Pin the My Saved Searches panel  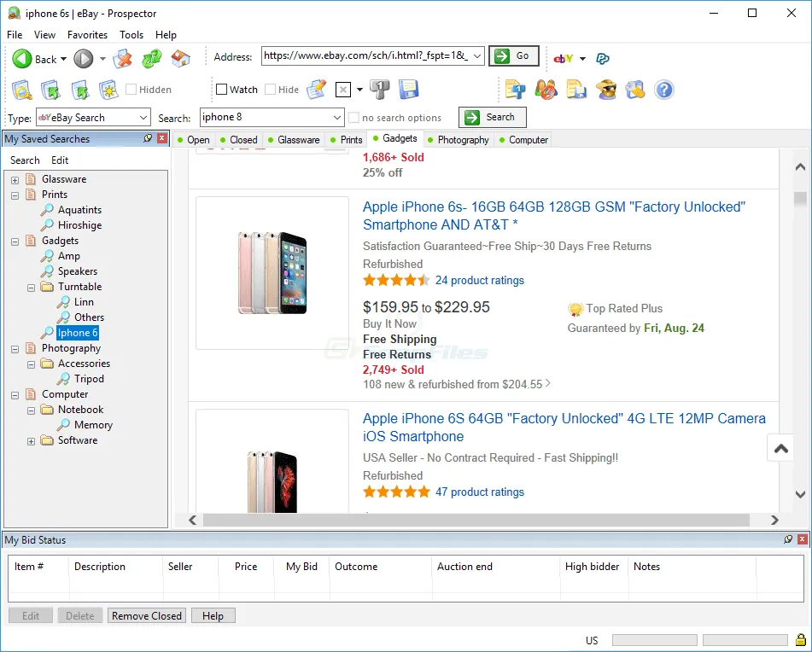tap(148, 138)
